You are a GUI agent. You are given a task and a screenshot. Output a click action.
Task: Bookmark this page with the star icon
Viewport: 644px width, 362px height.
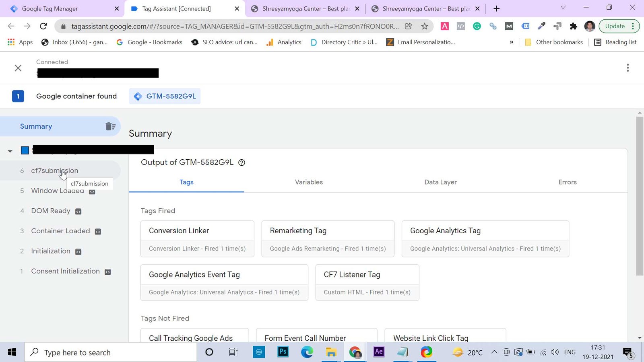[x=424, y=26]
